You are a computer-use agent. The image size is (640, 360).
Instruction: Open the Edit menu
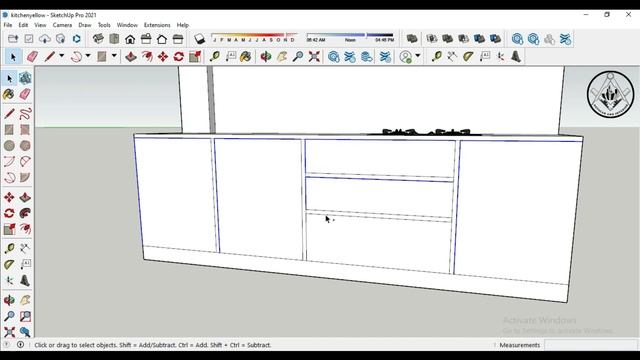(x=23, y=25)
